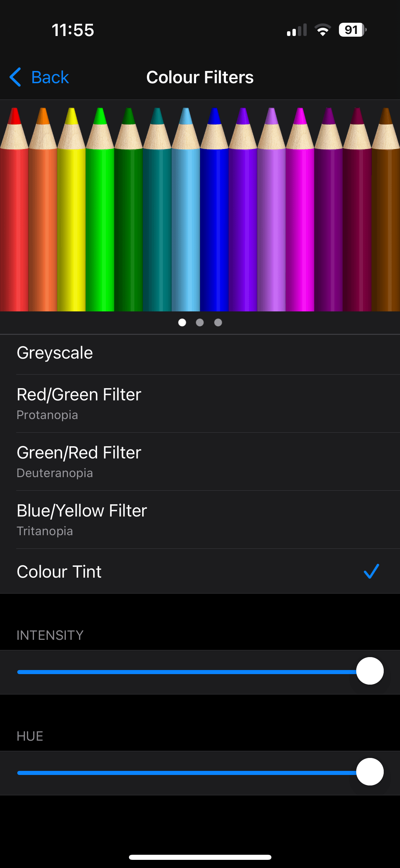The image size is (400, 868).
Task: Tap the light blue pencil in preview
Action: click(x=186, y=221)
